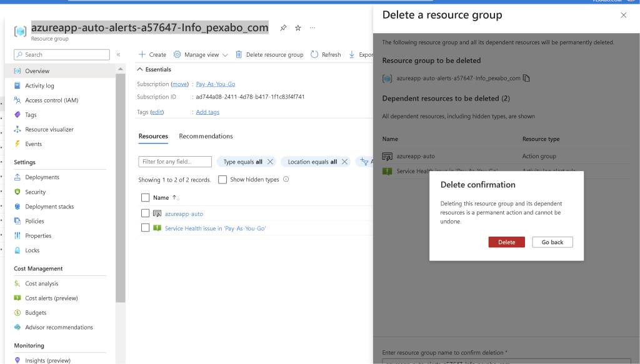Click Delete resource group in toolbar
This screenshot has width=640, height=364.
[269, 54]
